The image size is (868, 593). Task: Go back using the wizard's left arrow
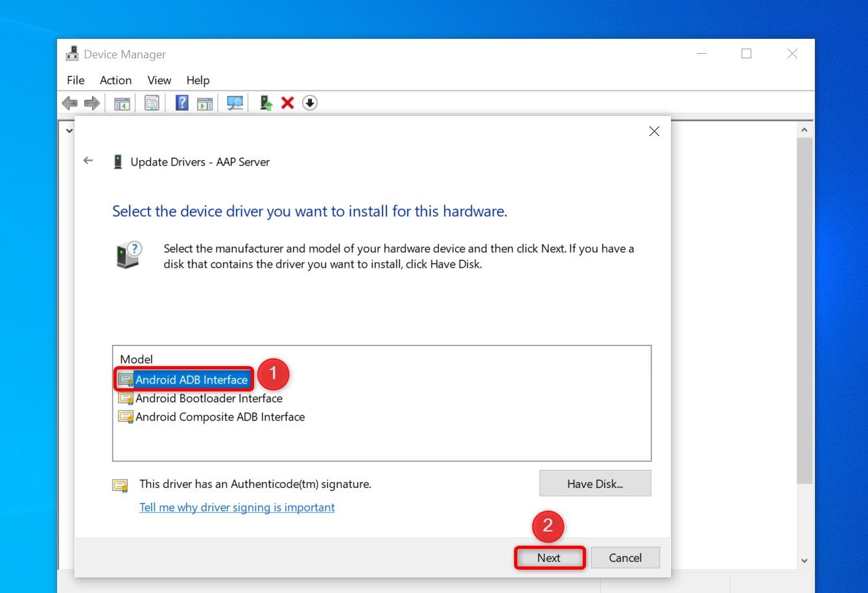pos(88,161)
